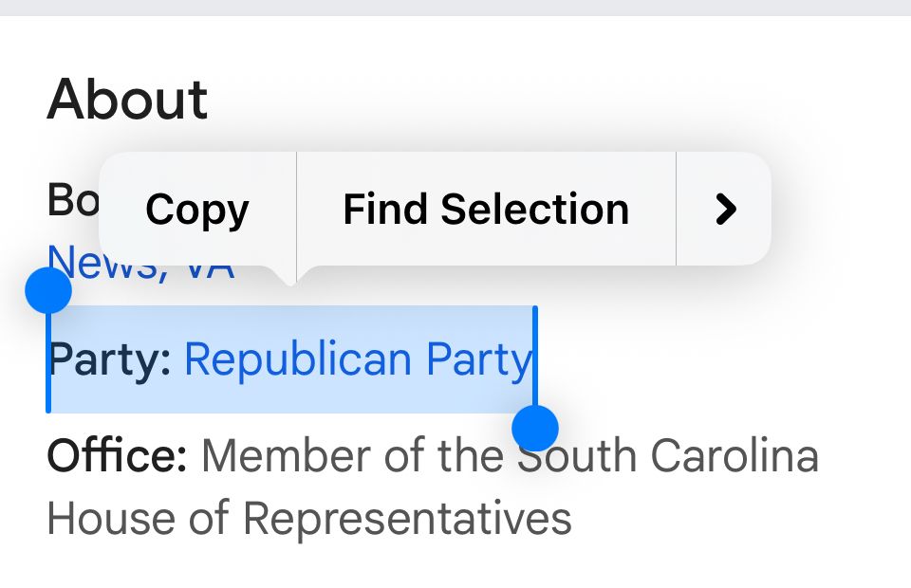Tap Copy to copy the highlighted text
The height and width of the screenshot is (588, 911).
click(195, 209)
